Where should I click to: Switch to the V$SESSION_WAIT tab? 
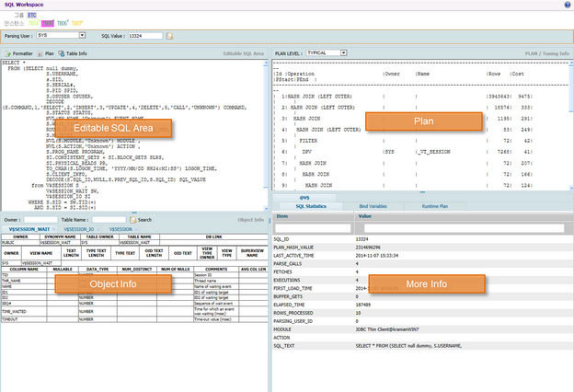click(29, 229)
